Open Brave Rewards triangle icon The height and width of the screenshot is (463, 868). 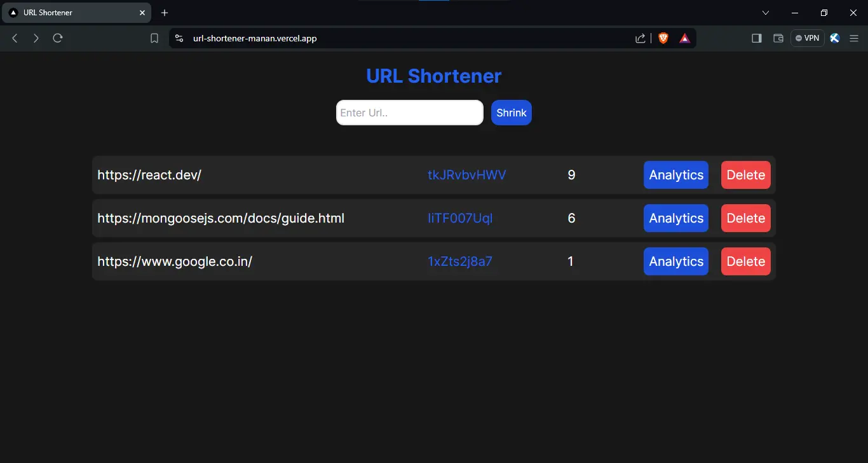point(684,38)
